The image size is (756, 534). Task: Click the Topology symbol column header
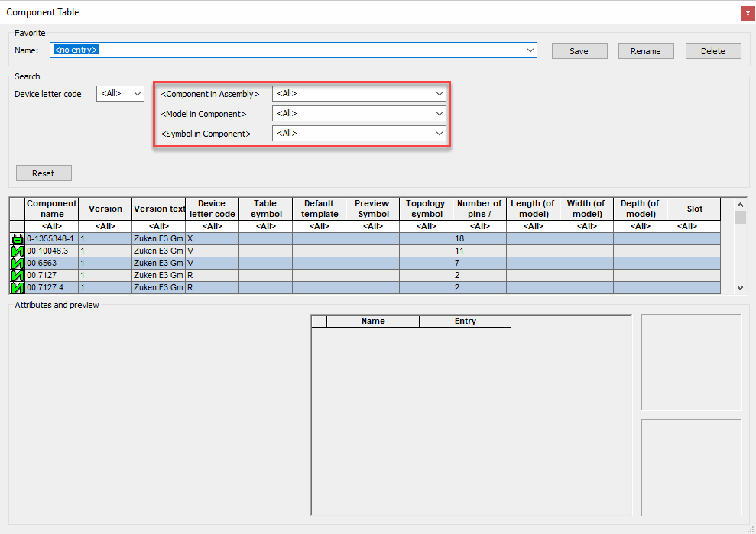427,209
